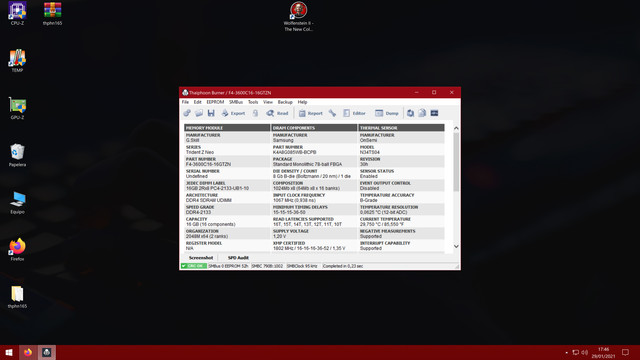
Task: Click the open folder icon in toolbar
Action: coord(199,113)
